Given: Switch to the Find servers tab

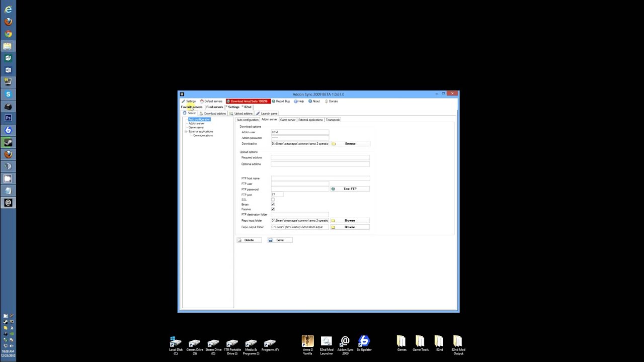Looking at the screenshot, I should (214, 107).
